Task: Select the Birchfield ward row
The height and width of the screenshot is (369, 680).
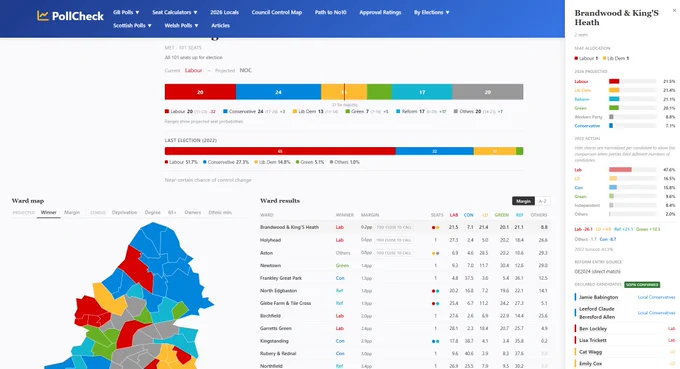Action: pyautogui.click(x=405, y=316)
